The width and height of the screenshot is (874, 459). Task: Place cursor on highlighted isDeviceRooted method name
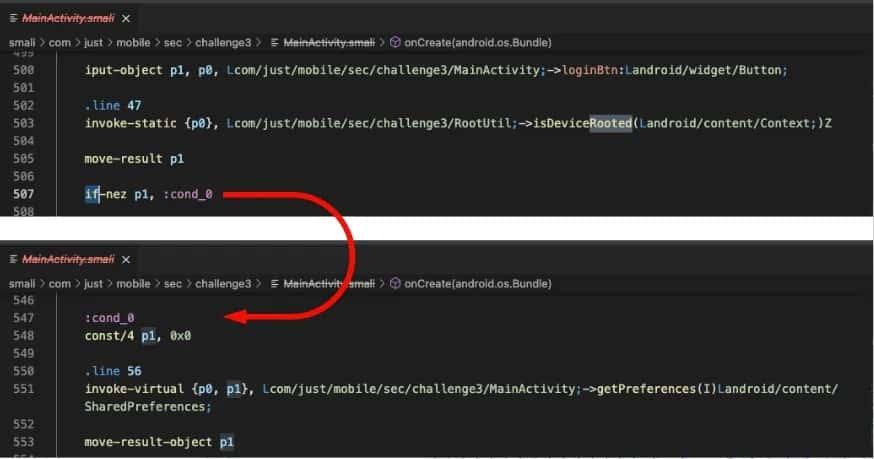[583, 123]
